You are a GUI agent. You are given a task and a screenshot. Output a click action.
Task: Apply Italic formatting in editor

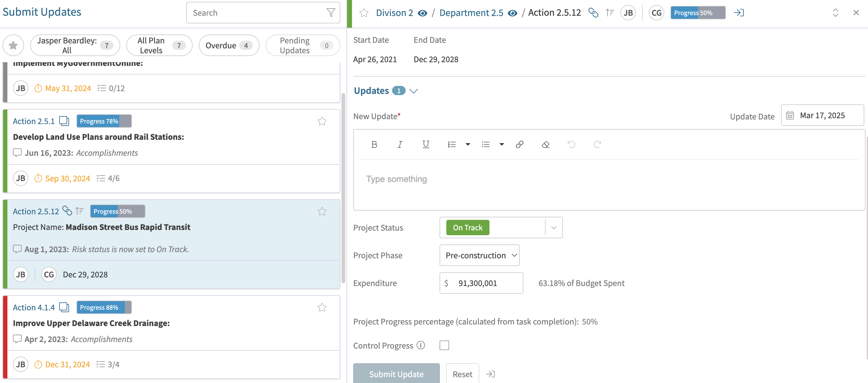[399, 144]
